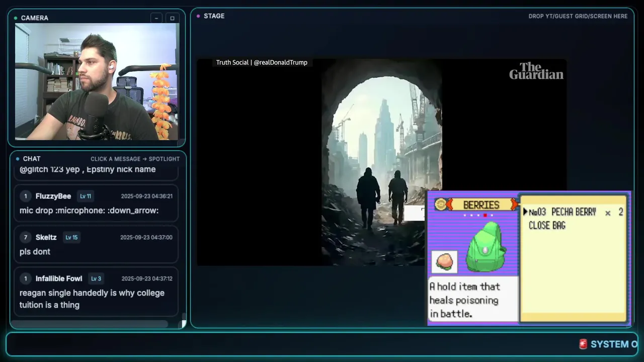Select CLOSE BAG in the berries list
Screen dimensions: 644x362
547,225
